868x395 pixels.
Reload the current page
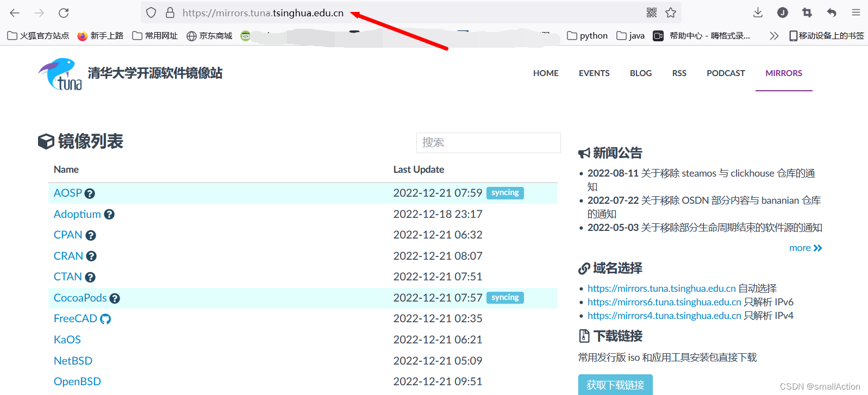click(64, 12)
